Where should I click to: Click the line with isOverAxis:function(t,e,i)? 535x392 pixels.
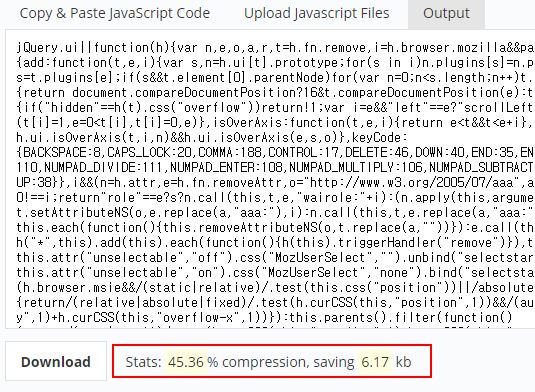[275, 123]
